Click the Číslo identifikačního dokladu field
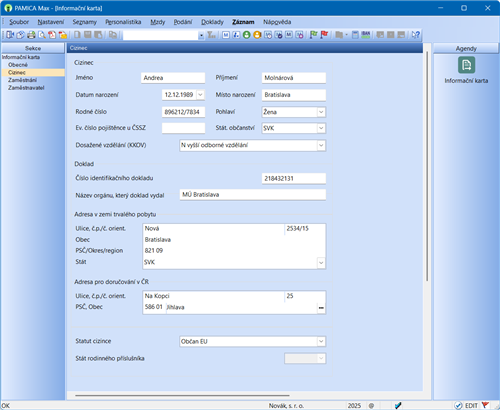This screenshot has height=410, width=500. (294, 178)
